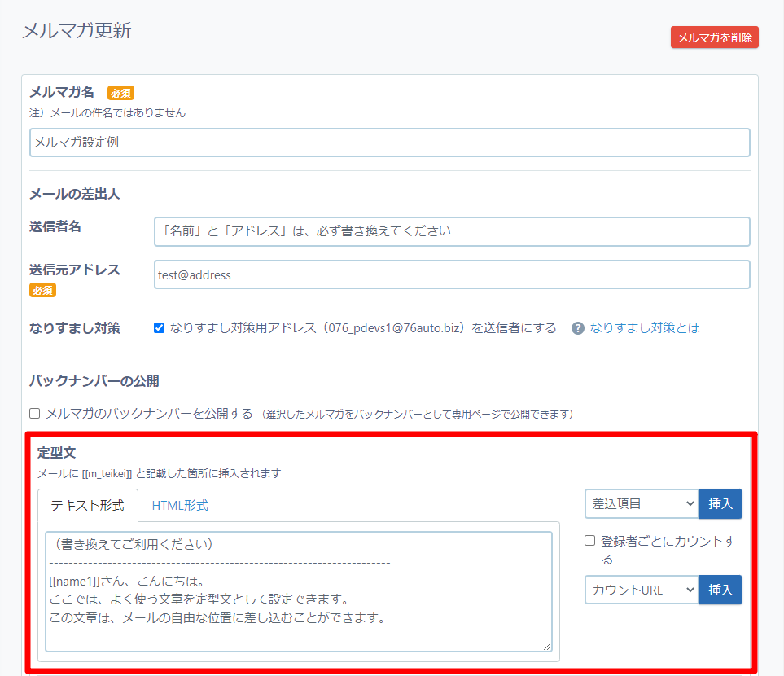Open the なりすまし対策とは link
784x676 pixels.
pos(644,328)
